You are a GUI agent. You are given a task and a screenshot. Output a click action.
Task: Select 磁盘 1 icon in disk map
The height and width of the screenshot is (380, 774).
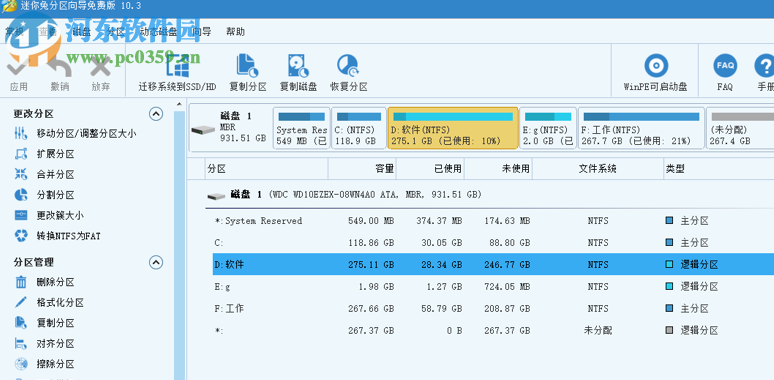click(x=203, y=130)
